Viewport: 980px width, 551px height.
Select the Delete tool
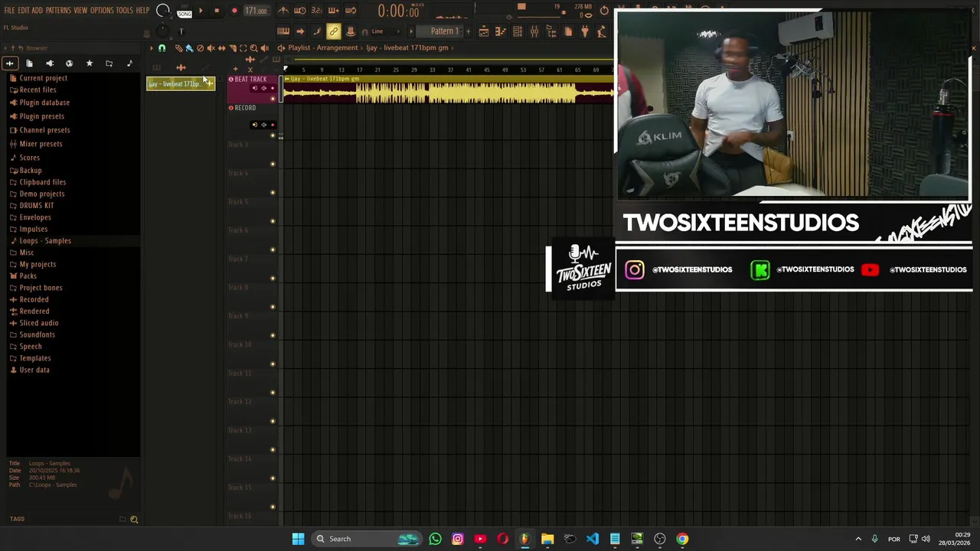coord(200,48)
